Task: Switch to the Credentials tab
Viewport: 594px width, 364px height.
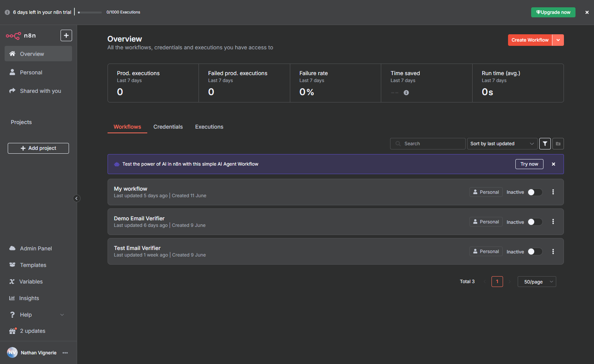Action: point(168,127)
